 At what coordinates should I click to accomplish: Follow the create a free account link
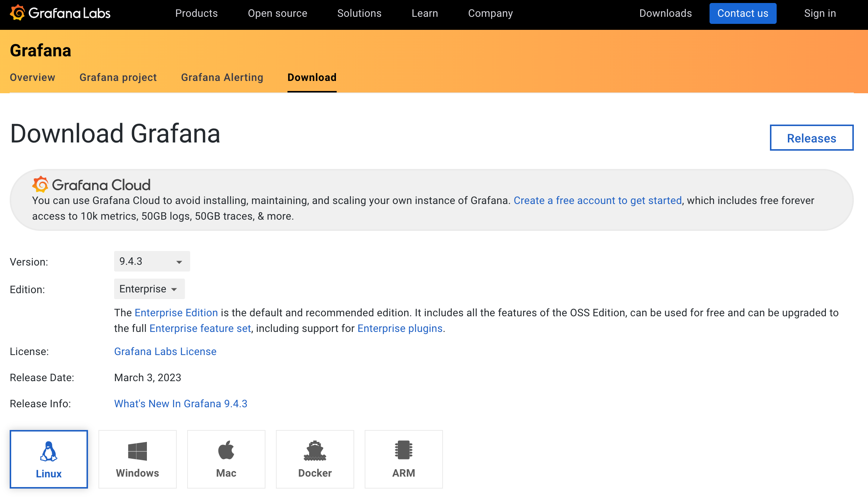[x=598, y=200]
